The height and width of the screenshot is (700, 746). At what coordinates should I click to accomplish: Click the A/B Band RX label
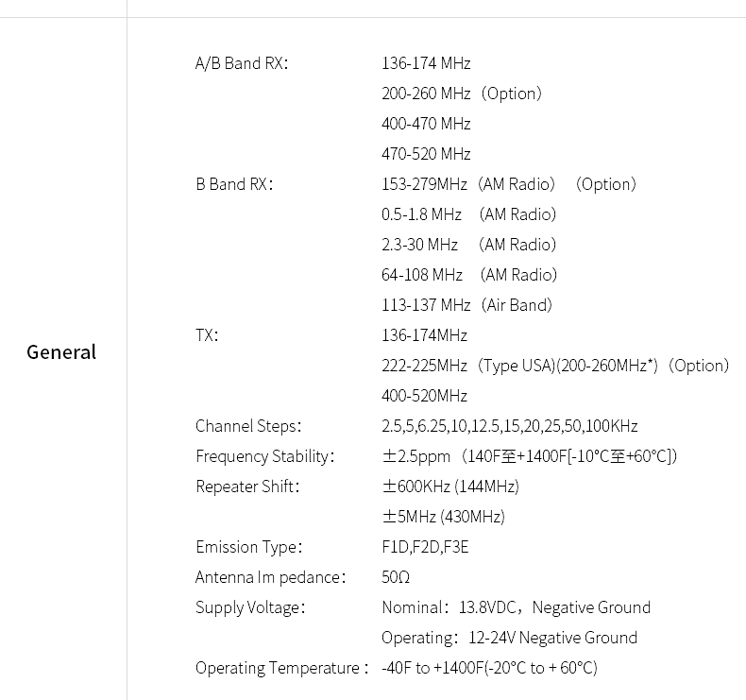241,63
